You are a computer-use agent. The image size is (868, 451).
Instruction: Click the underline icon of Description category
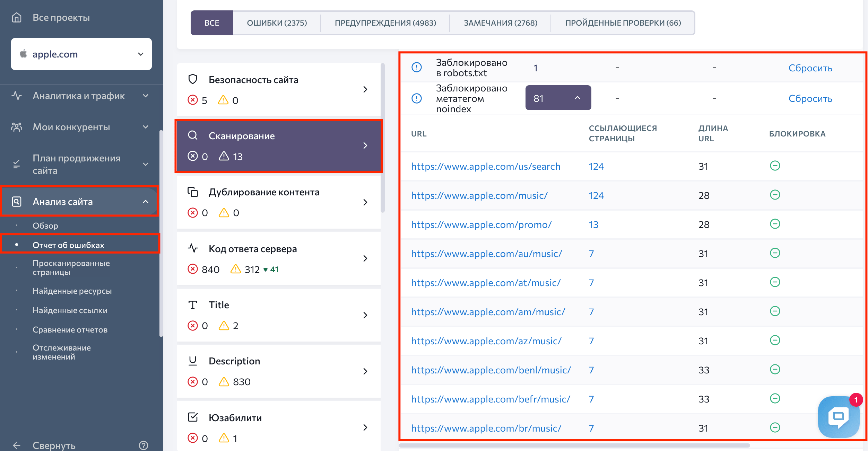[x=193, y=361]
